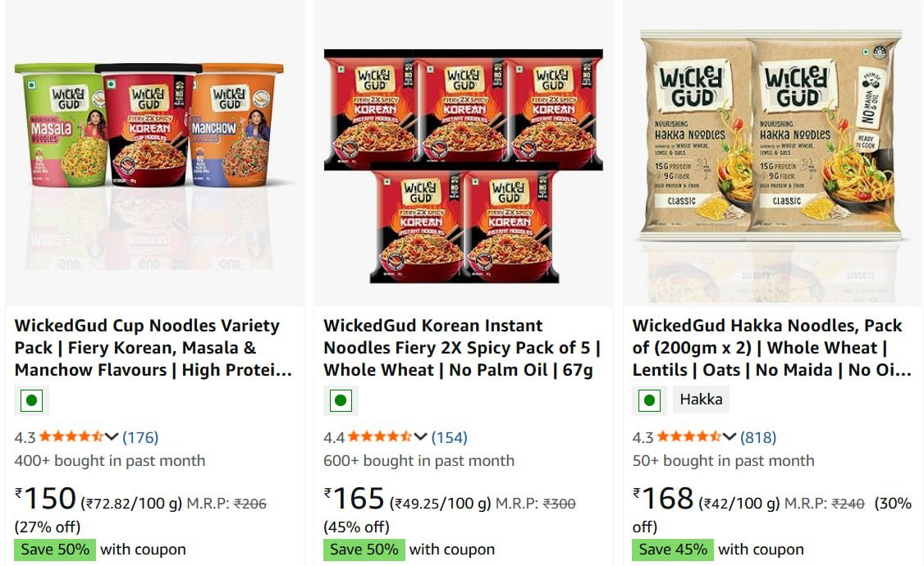924x566 pixels.
Task: Click the Save 50% coupon badge under ₹150
Action: tap(55, 550)
